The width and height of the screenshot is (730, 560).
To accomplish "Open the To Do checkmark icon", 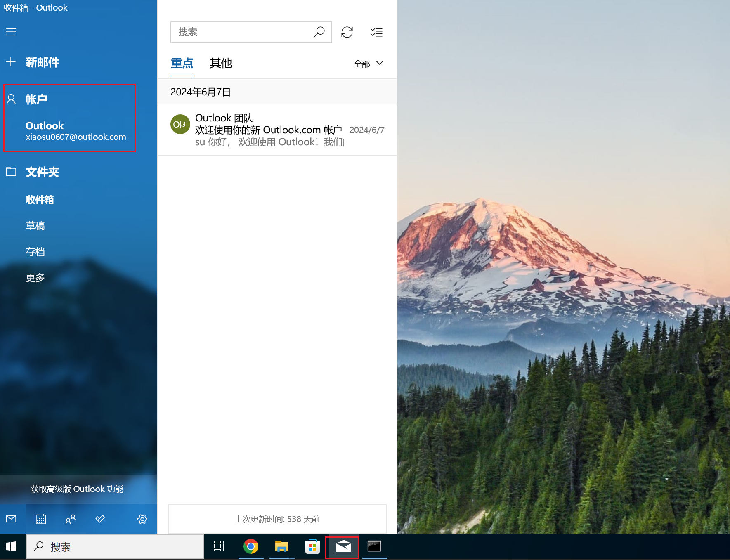I will pos(100,519).
